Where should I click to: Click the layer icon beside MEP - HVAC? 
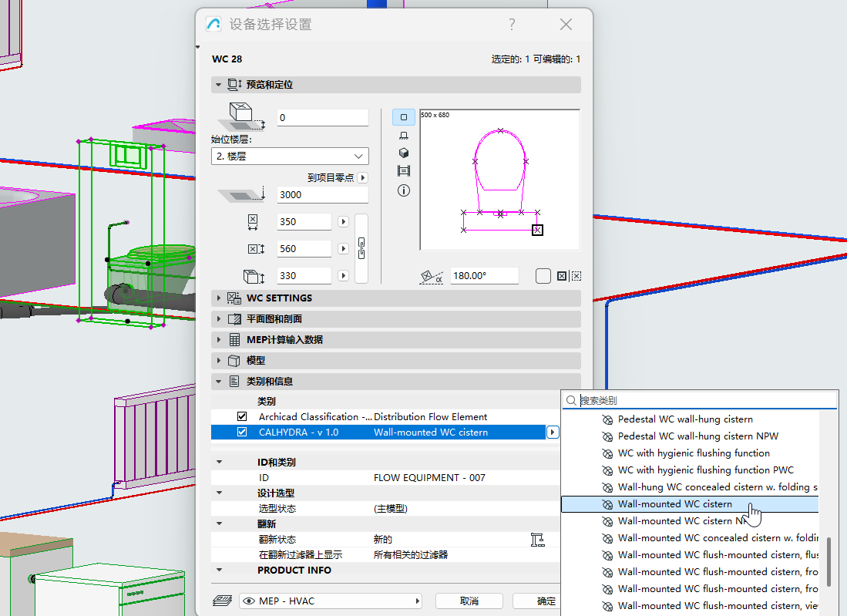click(222, 601)
